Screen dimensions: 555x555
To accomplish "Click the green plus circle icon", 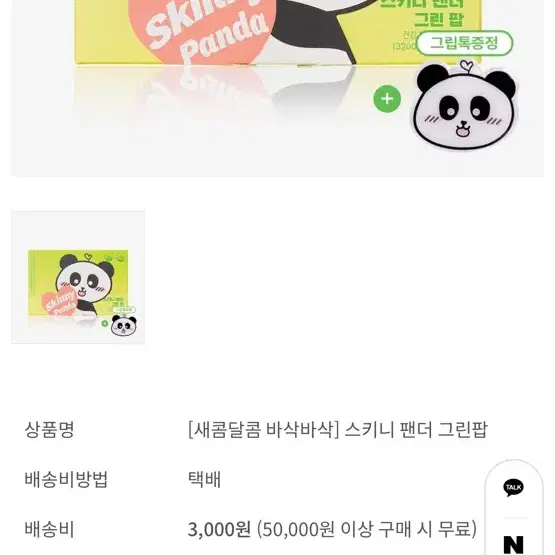I will pos(387,99).
